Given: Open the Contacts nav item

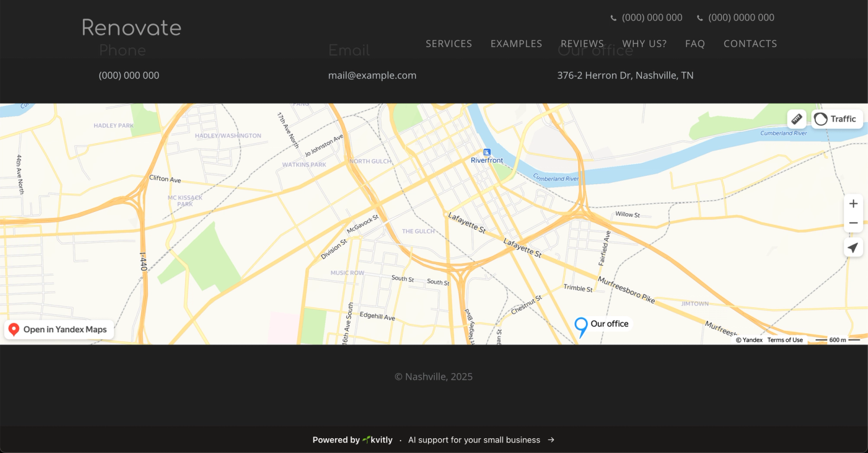Looking at the screenshot, I should [750, 44].
